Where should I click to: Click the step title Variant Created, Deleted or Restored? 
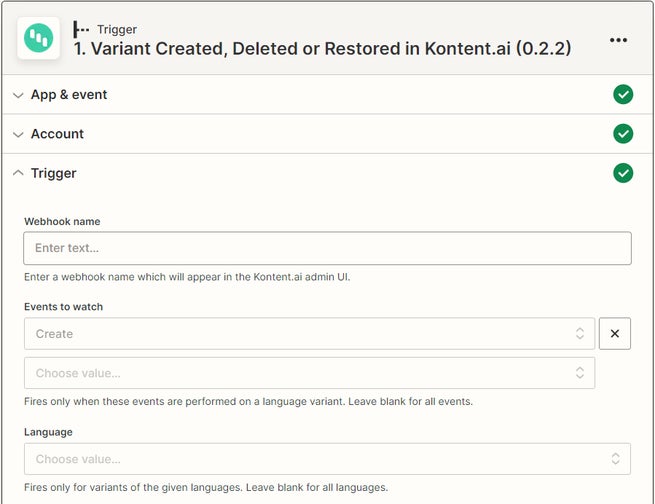point(322,48)
